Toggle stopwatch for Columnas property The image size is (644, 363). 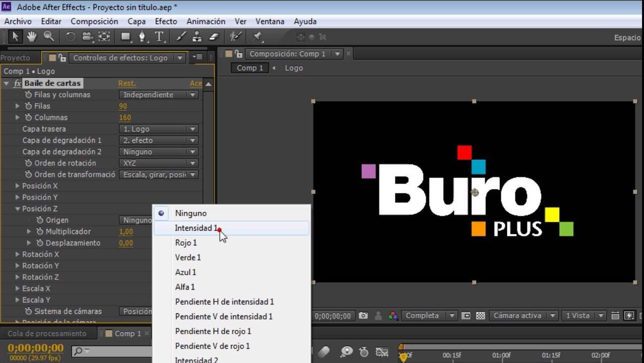point(29,117)
